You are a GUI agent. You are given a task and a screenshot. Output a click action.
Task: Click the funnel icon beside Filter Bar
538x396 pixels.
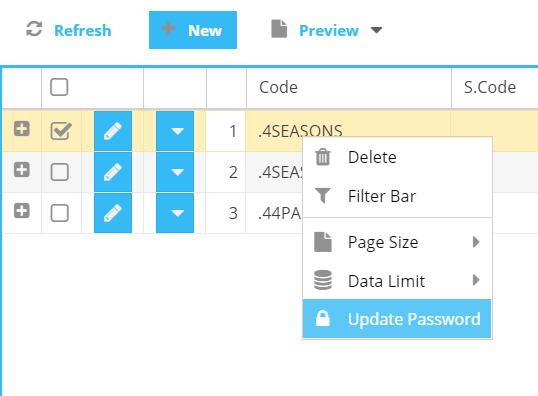click(x=323, y=196)
